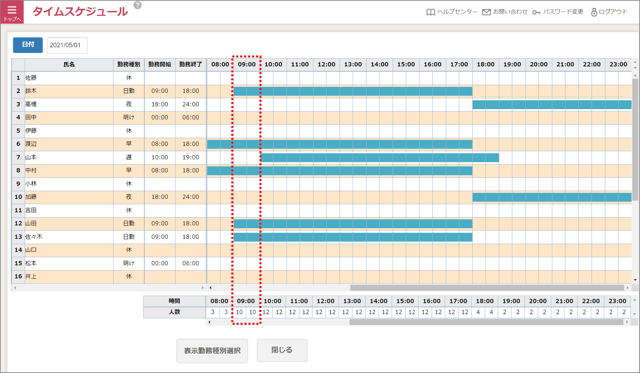Screen dimensions: 640x373
Task: Click the 閉じる close button
Action: click(x=282, y=350)
